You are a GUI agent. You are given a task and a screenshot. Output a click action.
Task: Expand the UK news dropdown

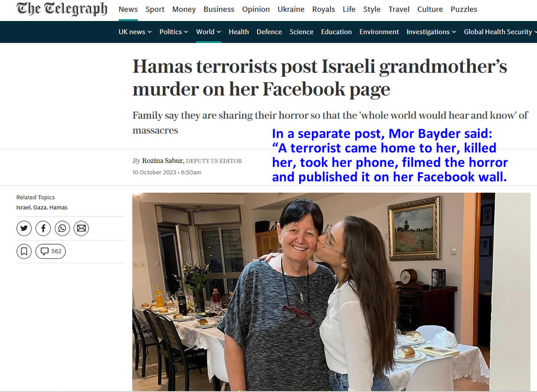[135, 32]
